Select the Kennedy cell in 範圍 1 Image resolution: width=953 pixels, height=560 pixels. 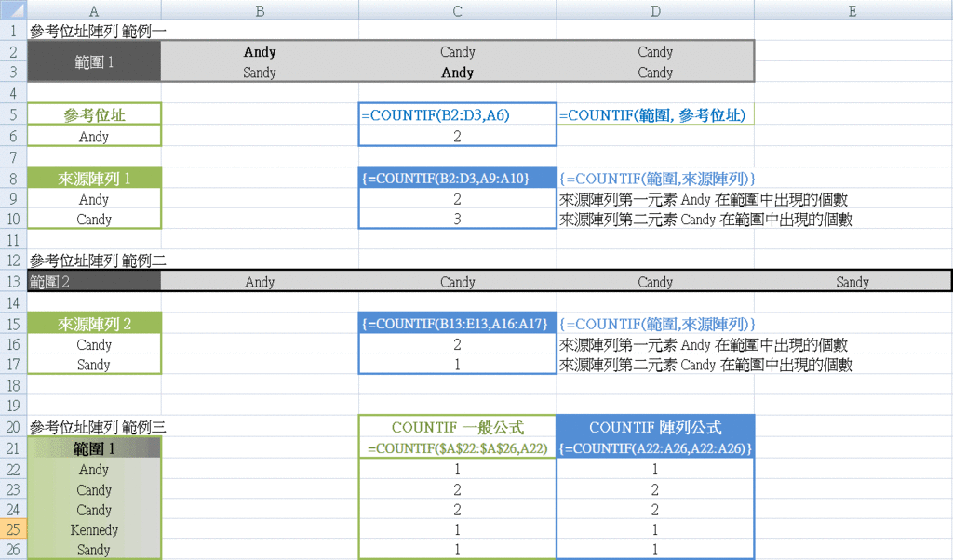[93, 530]
